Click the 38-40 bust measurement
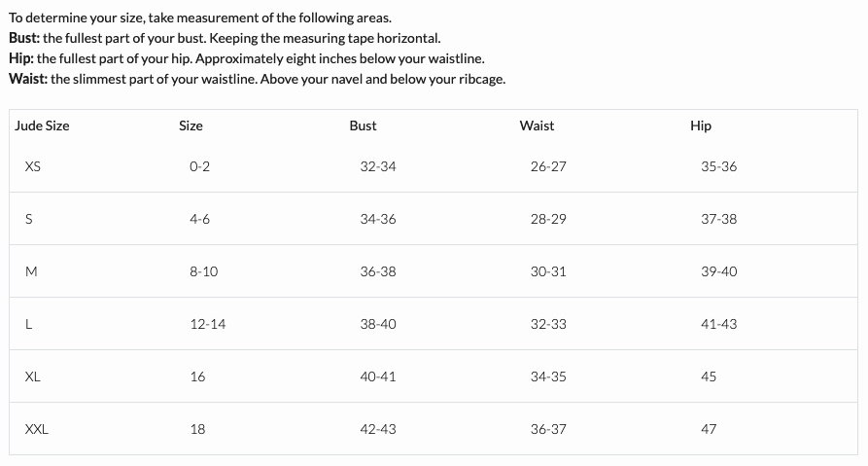 click(377, 324)
